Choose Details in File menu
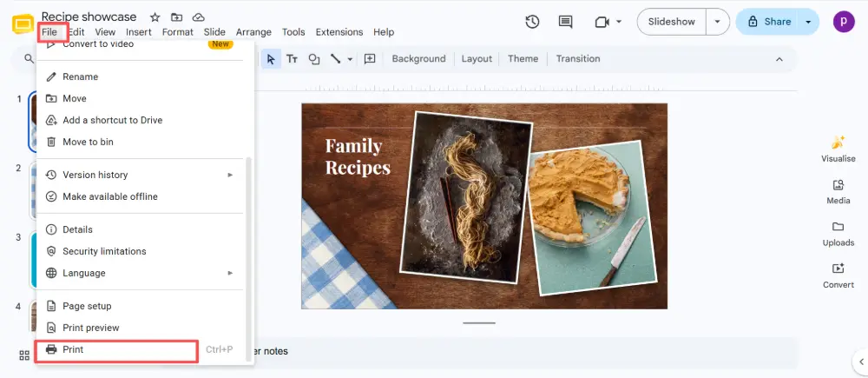 (140, 229)
